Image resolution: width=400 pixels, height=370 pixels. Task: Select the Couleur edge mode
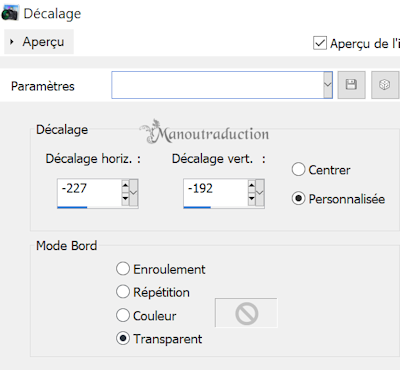coord(123,315)
